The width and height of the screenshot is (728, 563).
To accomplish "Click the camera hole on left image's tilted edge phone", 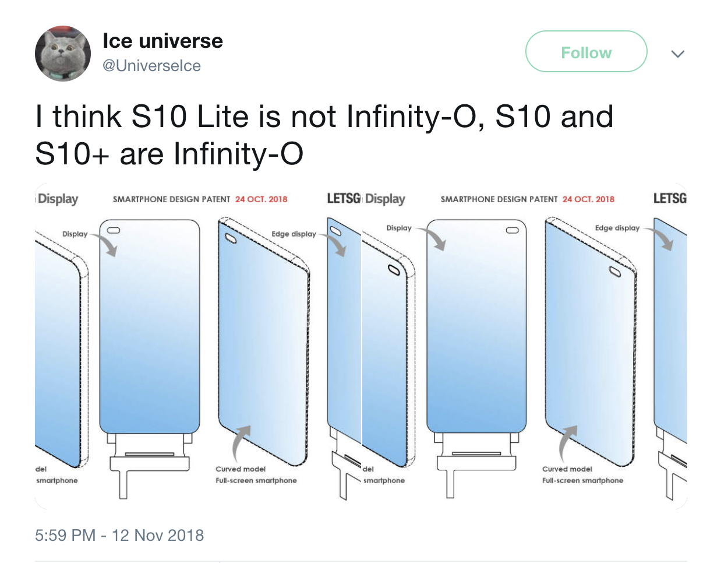I will click(x=230, y=238).
